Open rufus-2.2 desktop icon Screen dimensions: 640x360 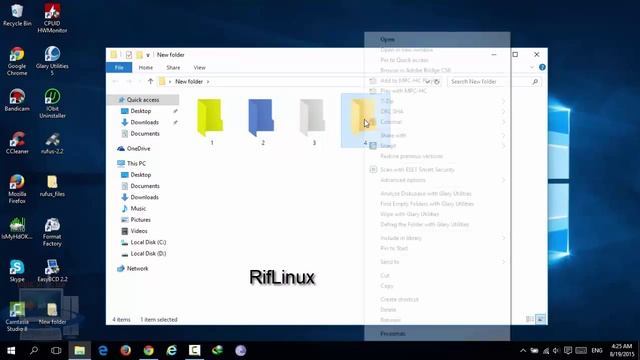tap(52, 142)
